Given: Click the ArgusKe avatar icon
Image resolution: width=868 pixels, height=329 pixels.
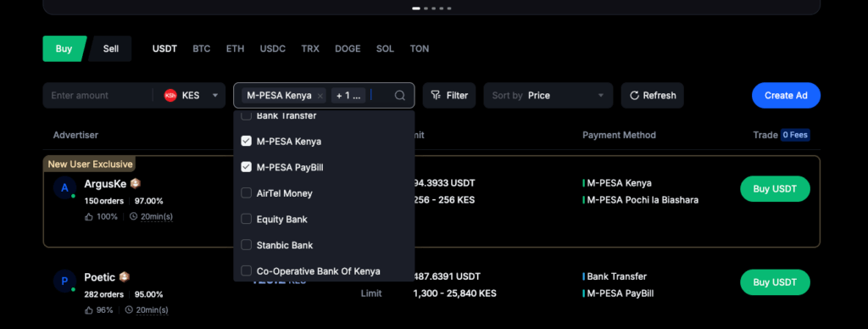Looking at the screenshot, I should click(x=64, y=187).
